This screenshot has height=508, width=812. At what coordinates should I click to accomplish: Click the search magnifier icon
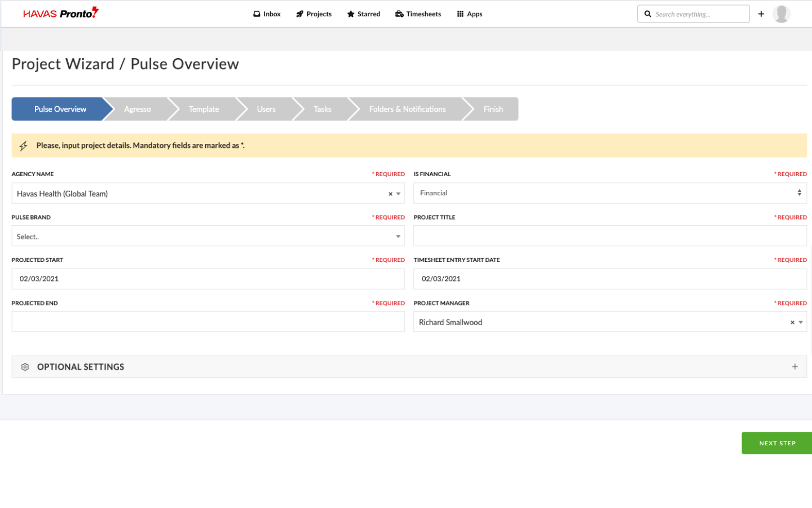tap(648, 14)
